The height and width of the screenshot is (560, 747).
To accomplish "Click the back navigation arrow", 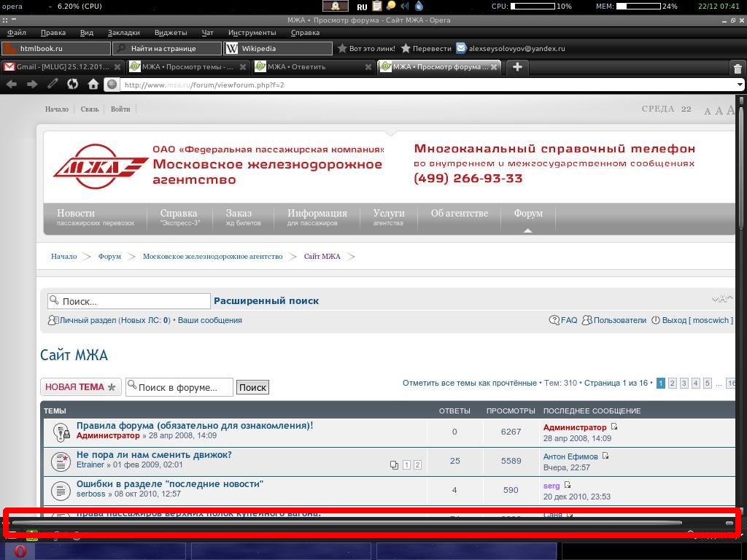I will point(12,85).
